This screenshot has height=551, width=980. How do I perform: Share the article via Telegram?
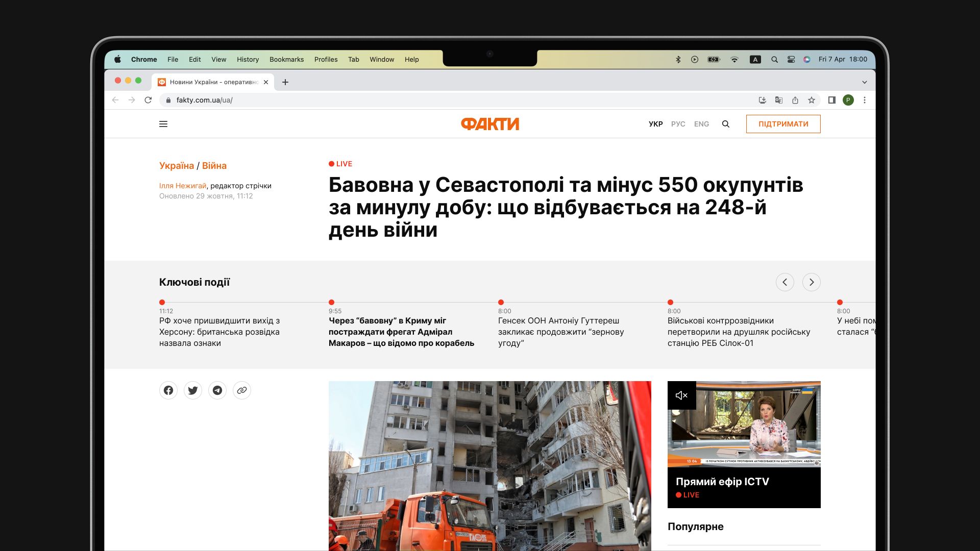217,390
